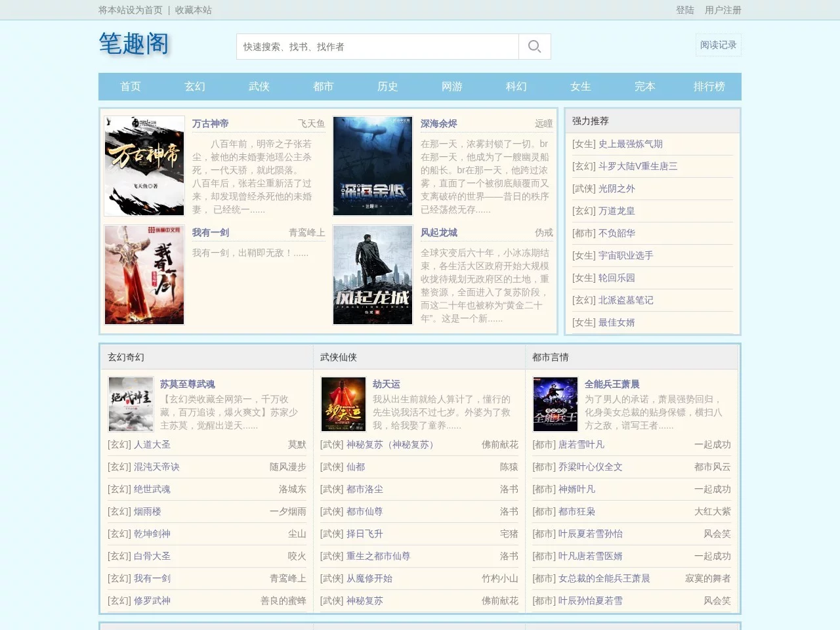
Task: Open 修罗武神 in 玄幻 list
Action: click(152, 600)
